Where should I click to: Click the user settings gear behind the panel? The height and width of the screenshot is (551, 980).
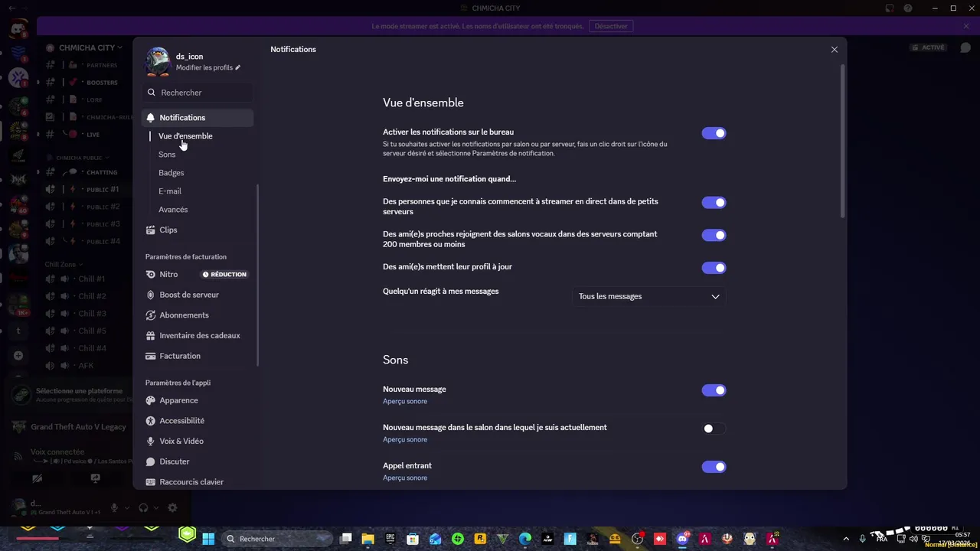[x=172, y=507]
